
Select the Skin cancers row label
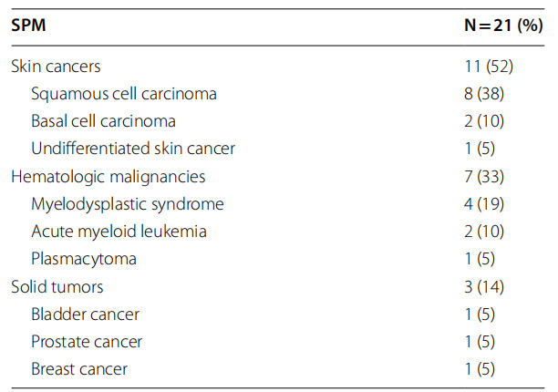click(x=56, y=66)
